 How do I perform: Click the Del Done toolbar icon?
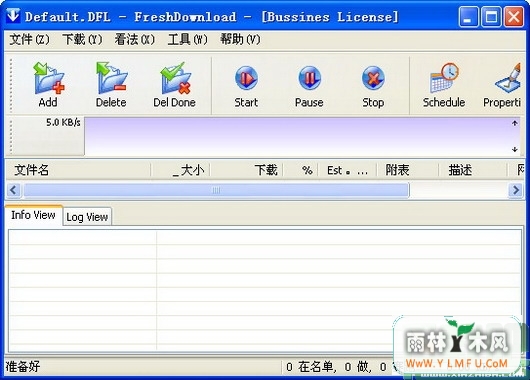pyautogui.click(x=175, y=78)
